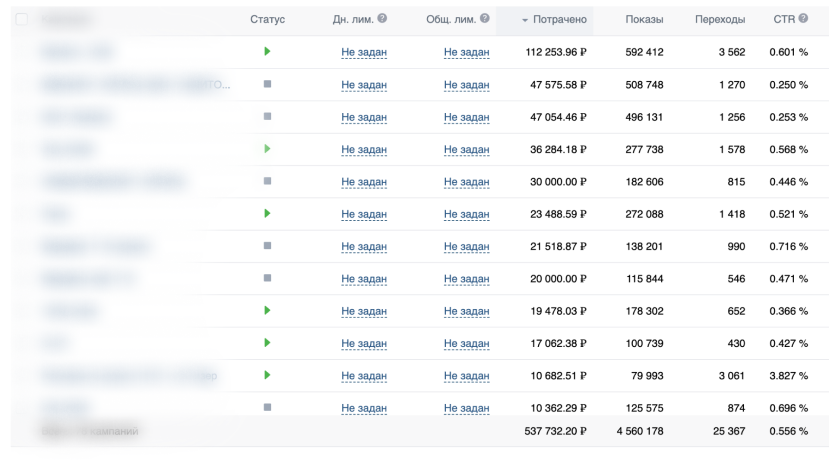Click play status icon in 19 478.03 ₽ row

[x=267, y=310]
